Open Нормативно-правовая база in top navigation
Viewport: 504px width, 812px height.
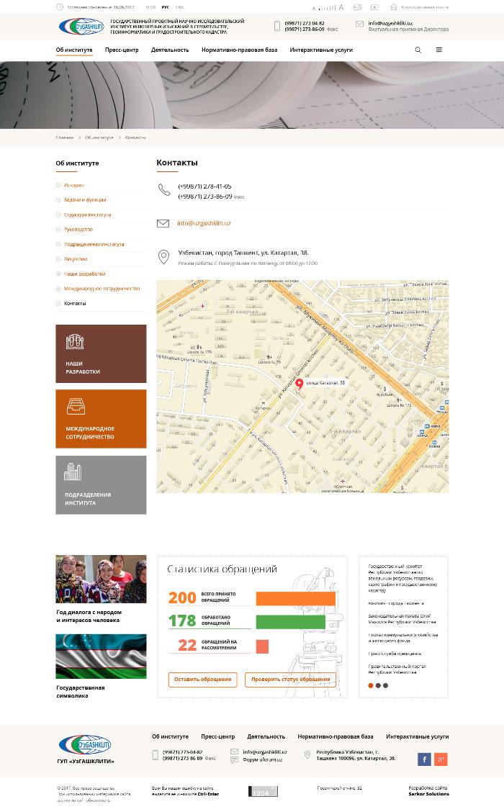(x=239, y=50)
